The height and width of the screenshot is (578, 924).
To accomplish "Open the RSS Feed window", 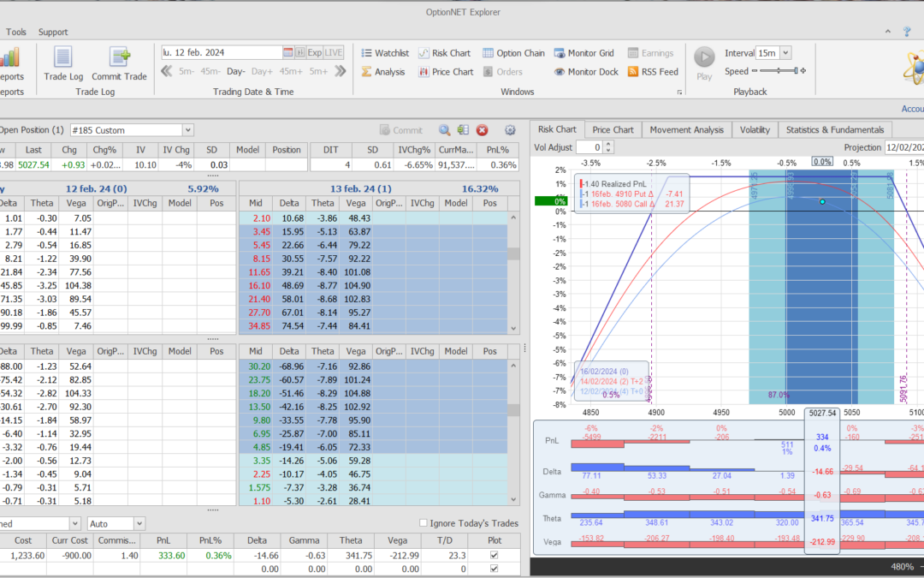I will tap(653, 72).
